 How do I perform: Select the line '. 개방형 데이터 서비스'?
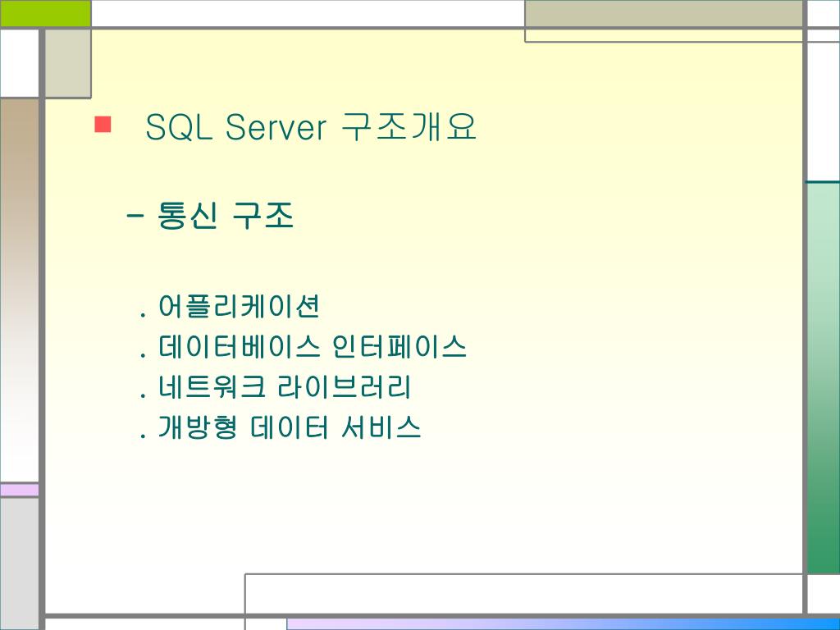[280, 427]
